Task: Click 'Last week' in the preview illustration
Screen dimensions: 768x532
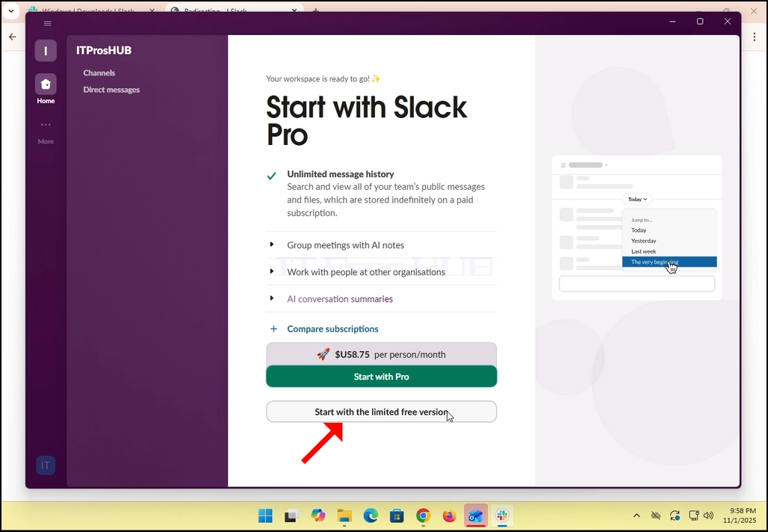Action: tap(643, 251)
